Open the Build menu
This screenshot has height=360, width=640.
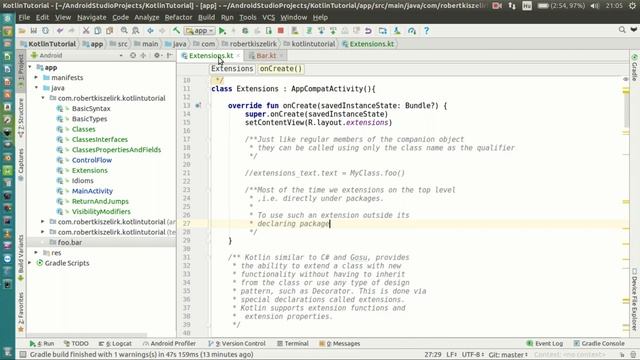(x=206, y=18)
